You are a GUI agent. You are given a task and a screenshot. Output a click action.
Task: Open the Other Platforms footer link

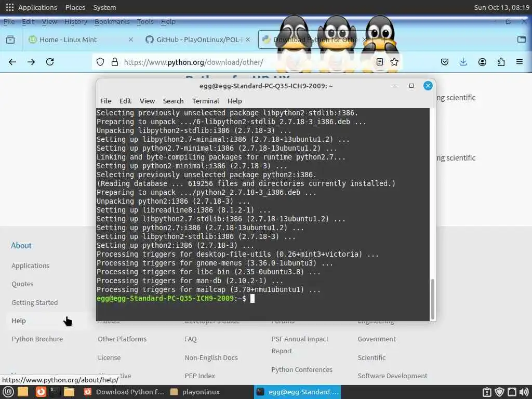click(122, 339)
